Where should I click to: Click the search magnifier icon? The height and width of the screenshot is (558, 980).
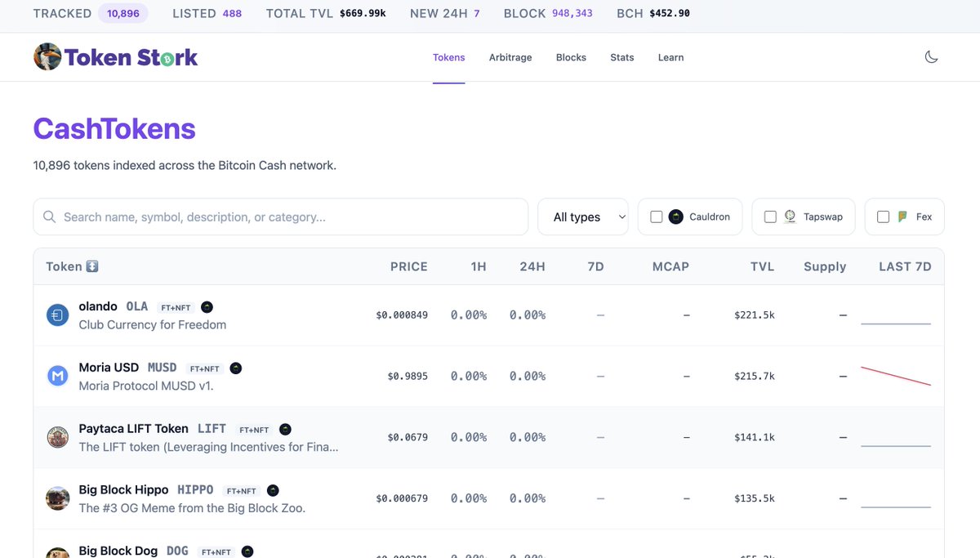pos(49,217)
